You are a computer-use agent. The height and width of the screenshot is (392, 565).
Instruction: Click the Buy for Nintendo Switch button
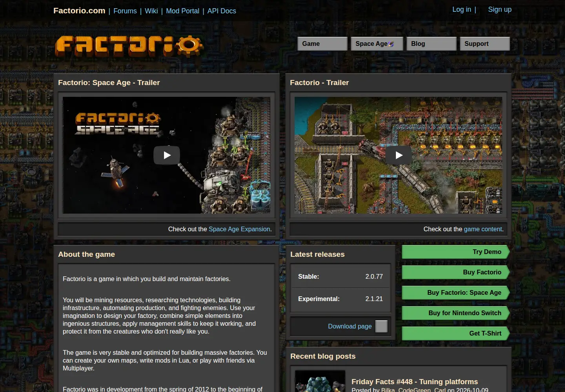pos(456,313)
